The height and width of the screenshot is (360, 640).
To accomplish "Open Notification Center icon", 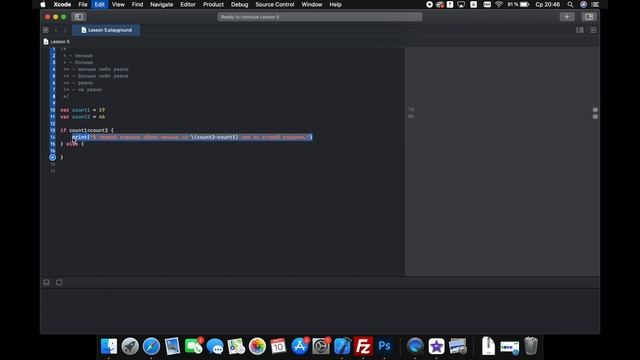I will point(595,4).
